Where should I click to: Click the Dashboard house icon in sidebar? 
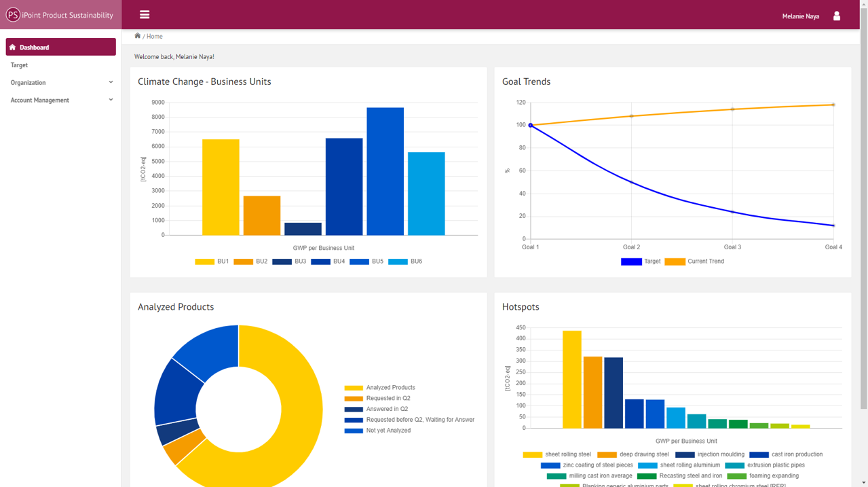click(x=12, y=48)
